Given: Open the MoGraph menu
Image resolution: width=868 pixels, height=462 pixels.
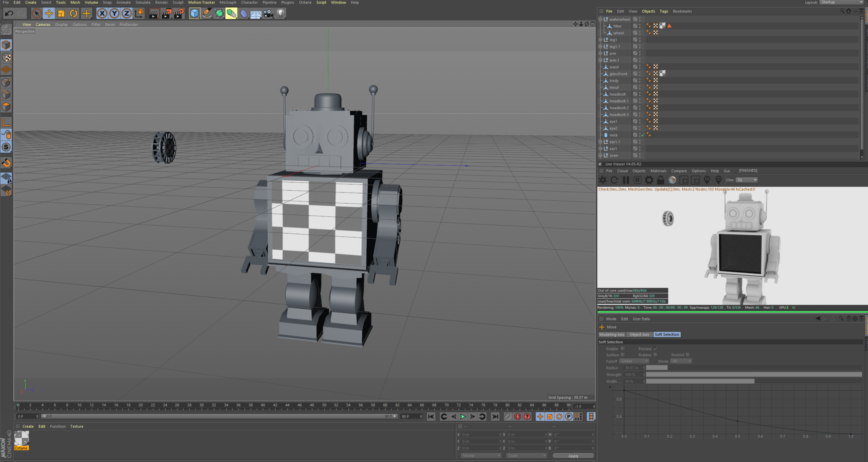Looking at the screenshot, I should click(x=228, y=2).
